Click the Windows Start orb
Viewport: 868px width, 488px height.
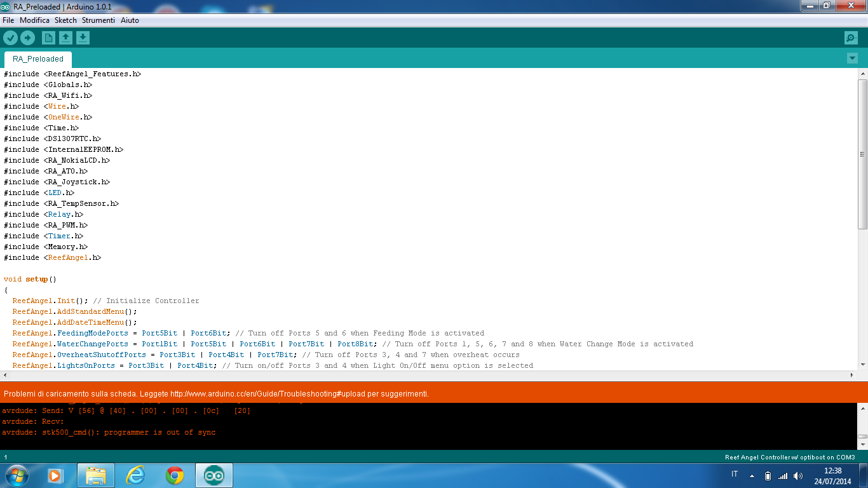pos(16,475)
